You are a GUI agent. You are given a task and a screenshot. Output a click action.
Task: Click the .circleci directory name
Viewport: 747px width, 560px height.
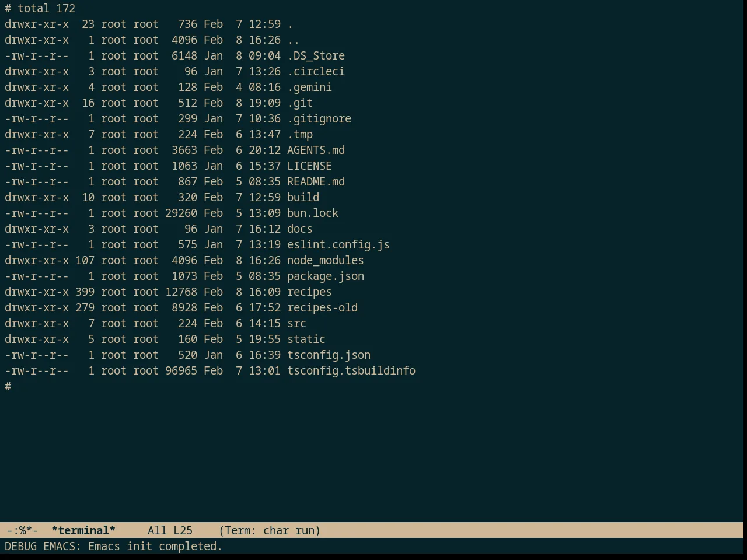click(x=316, y=71)
